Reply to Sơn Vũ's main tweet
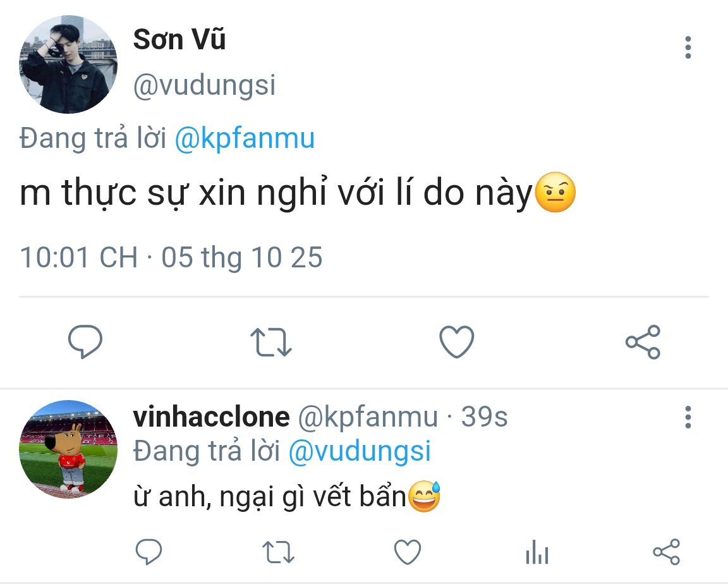Viewport: 728px width, 584px height. pos(85,342)
